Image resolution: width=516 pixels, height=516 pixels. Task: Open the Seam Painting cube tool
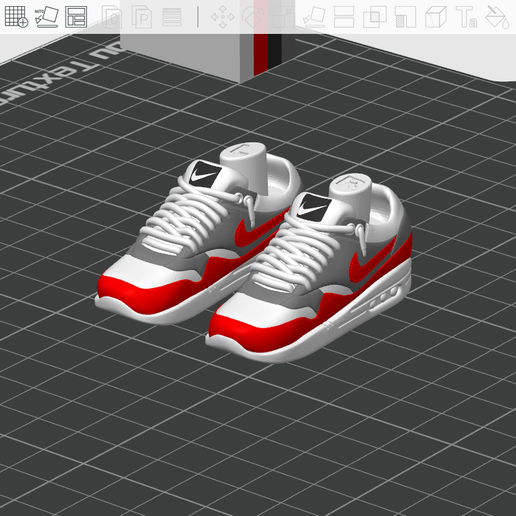436,16
